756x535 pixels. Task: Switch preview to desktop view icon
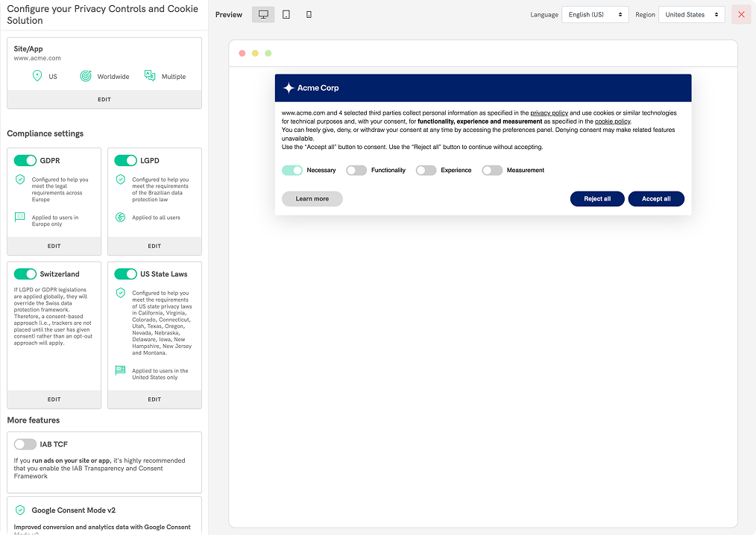pyautogui.click(x=263, y=15)
